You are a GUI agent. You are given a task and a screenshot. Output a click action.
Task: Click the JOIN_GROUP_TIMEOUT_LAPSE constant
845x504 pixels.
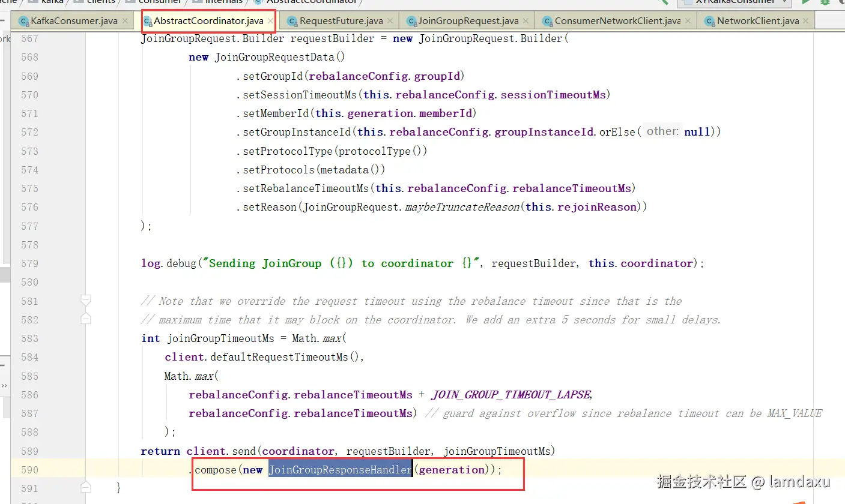(x=511, y=395)
